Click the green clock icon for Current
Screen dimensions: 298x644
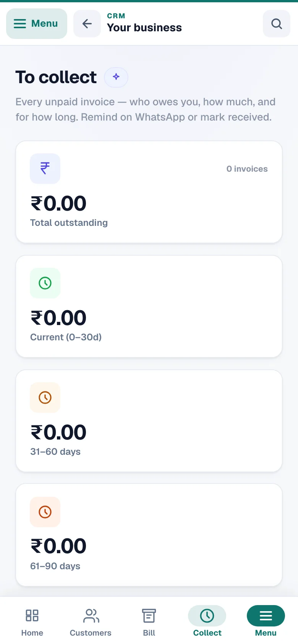(45, 283)
